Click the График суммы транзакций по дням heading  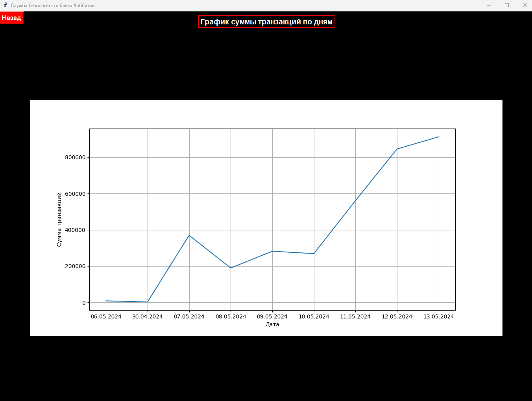266,22
